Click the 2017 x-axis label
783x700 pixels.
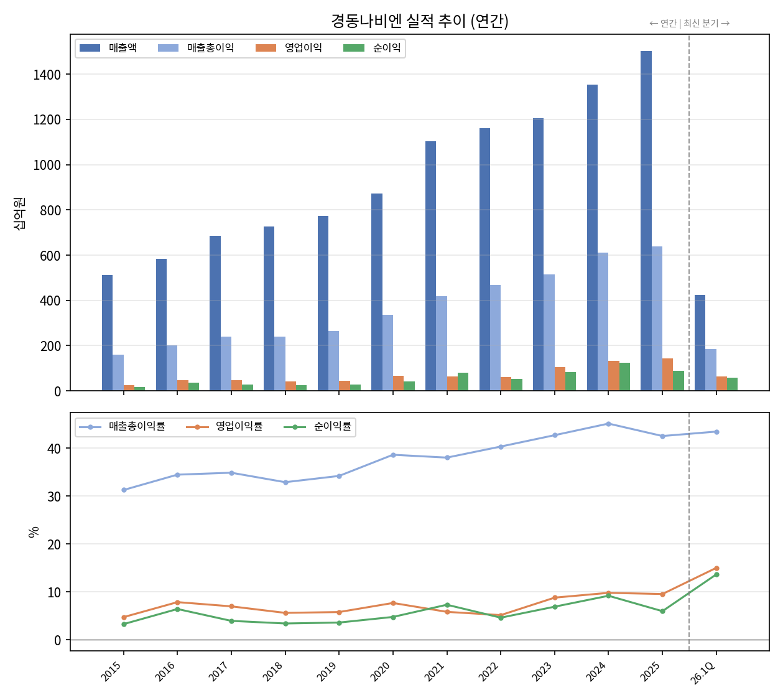click(x=220, y=671)
